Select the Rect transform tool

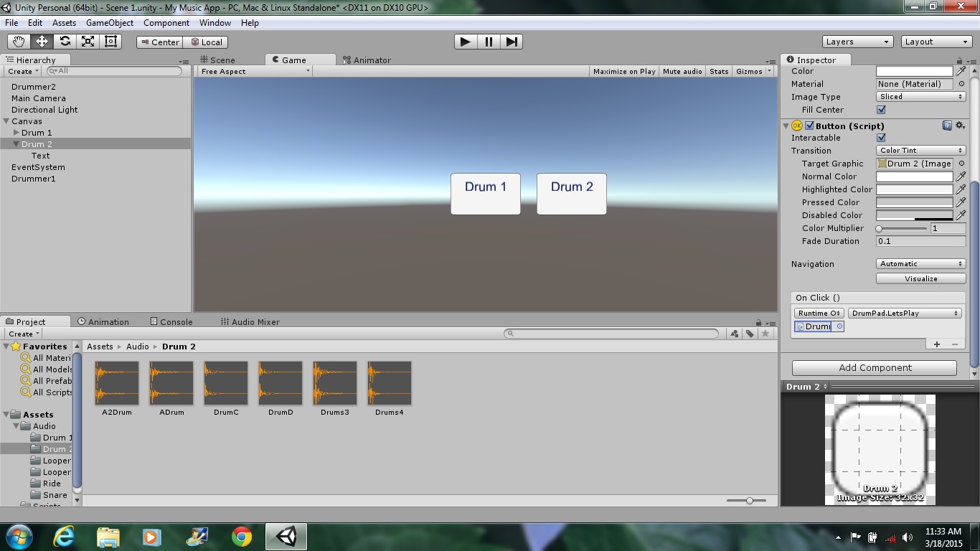[x=110, y=42]
